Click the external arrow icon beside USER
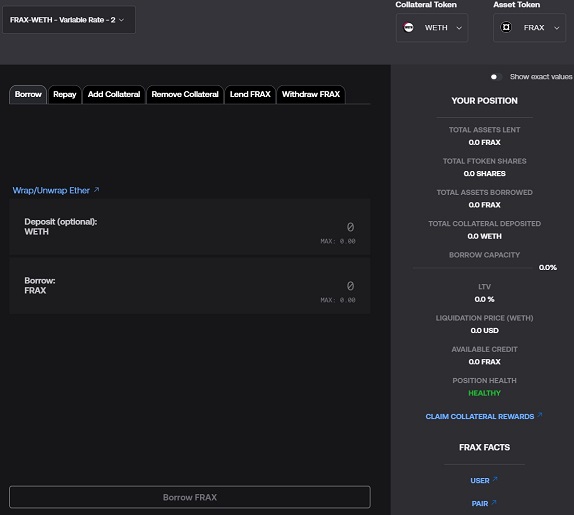The width and height of the screenshot is (574, 515). click(x=495, y=479)
